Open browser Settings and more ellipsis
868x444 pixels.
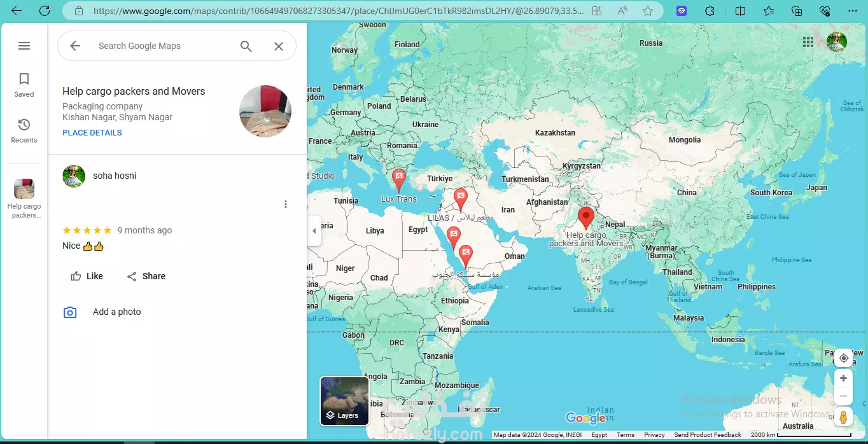coord(853,11)
